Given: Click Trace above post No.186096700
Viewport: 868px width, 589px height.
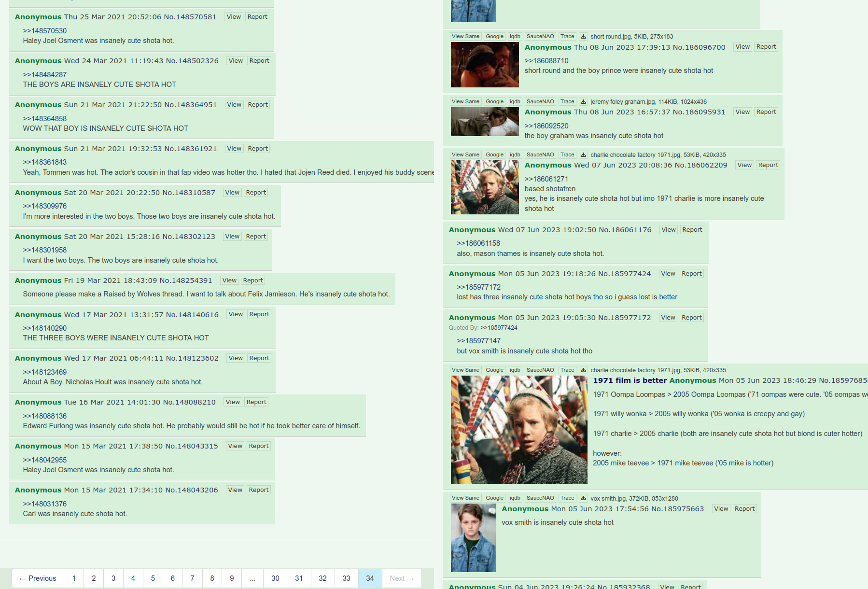Looking at the screenshot, I should click(x=567, y=37).
